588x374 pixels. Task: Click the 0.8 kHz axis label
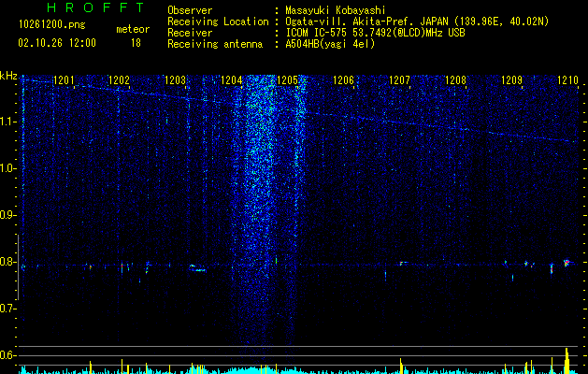[x=8, y=262]
